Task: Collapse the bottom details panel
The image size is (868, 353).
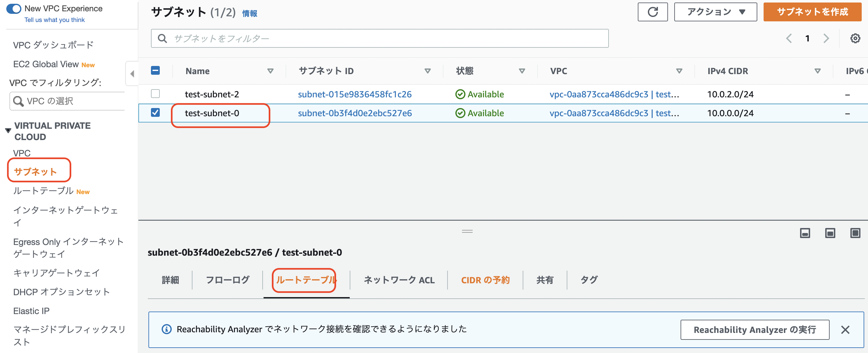Action: pyautogui.click(x=805, y=232)
